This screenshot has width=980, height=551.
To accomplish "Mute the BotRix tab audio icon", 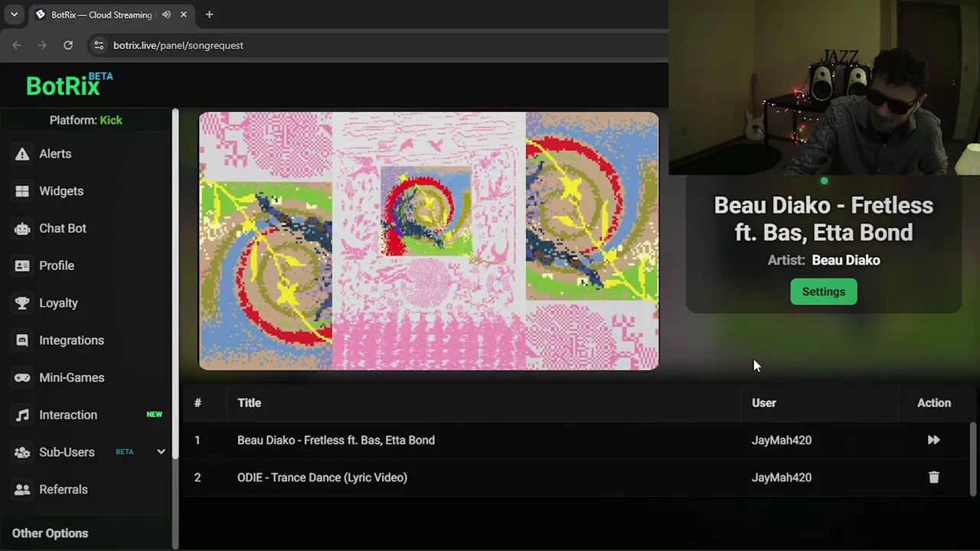I will coord(166,15).
